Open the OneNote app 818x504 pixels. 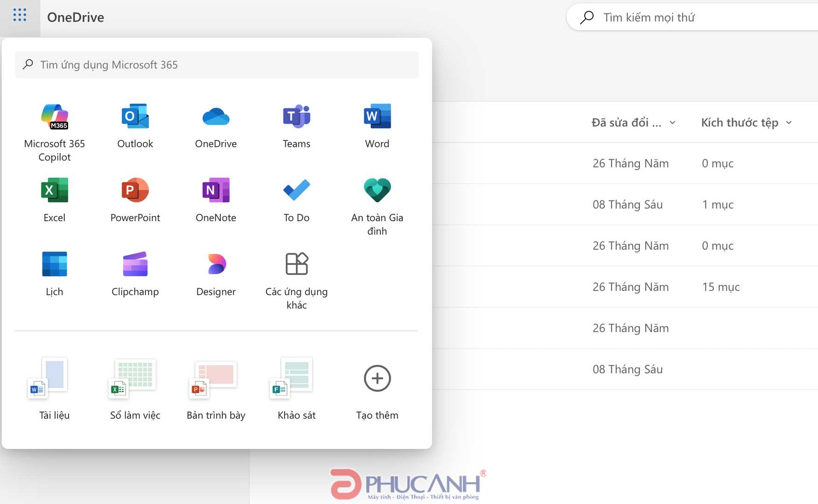point(216,190)
